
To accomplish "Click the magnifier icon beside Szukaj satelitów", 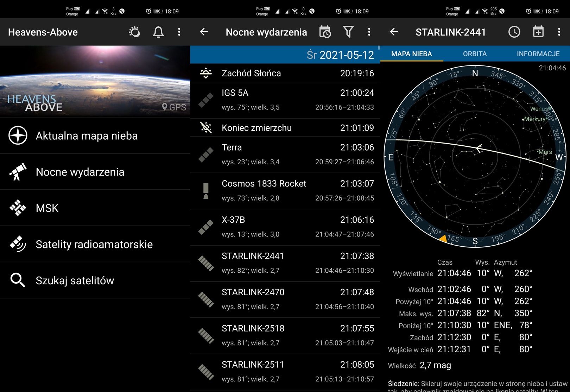I will (18, 280).
